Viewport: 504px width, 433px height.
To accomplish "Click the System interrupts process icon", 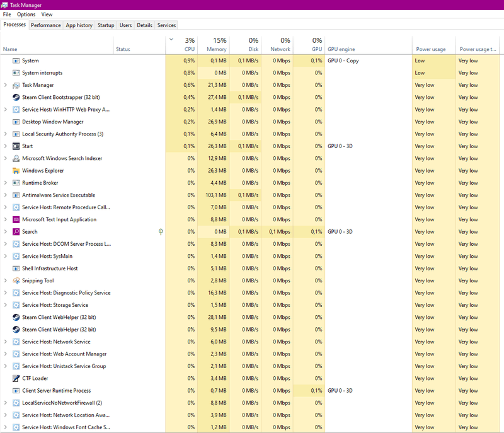I will (16, 73).
